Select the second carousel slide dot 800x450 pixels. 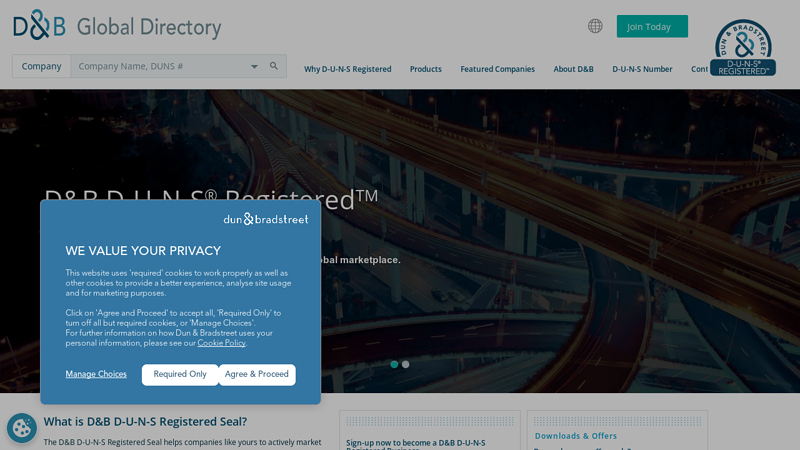pyautogui.click(x=406, y=364)
